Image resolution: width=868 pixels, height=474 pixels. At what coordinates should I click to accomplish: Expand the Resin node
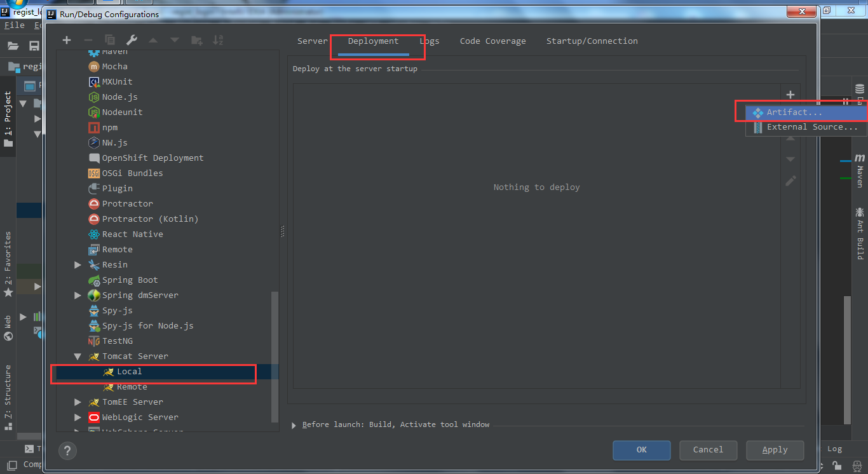coord(78,264)
